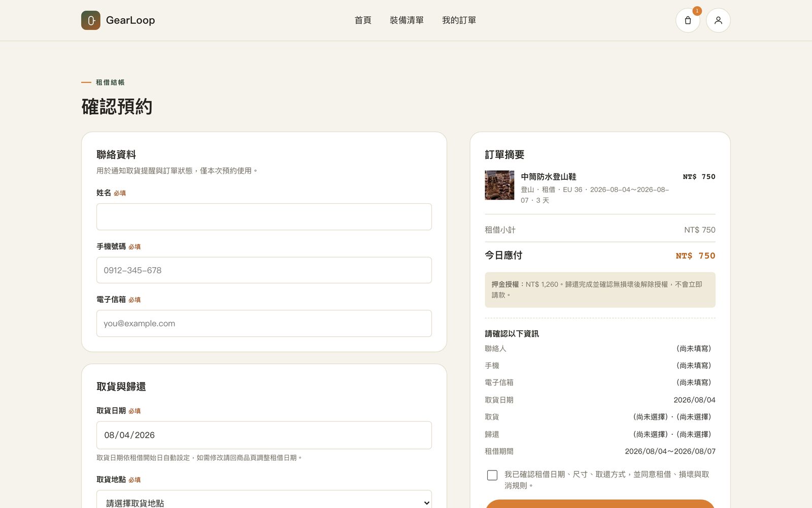This screenshot has height=508, width=812.
Task: Click the 取貨與歸還 section heading
Action: tap(121, 387)
